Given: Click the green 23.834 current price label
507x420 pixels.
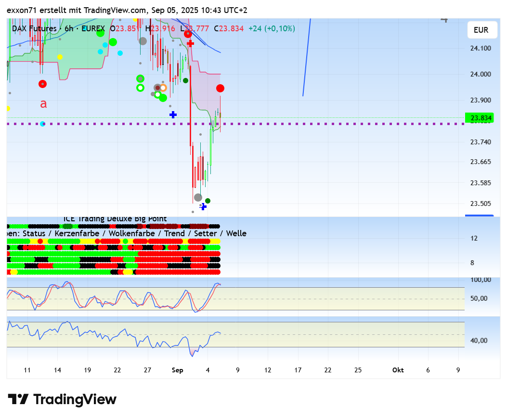Looking at the screenshot, I should [480, 118].
